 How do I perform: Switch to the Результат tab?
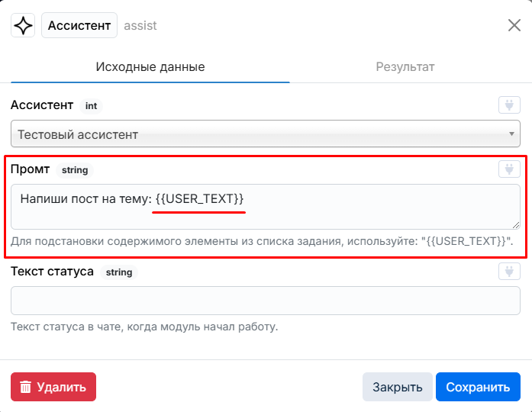click(x=405, y=67)
